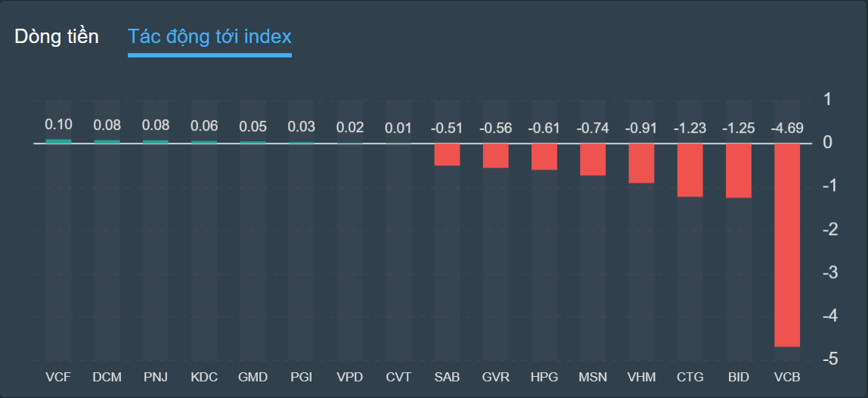Click the 0.10 value above VCF
This screenshot has width=868, height=398.
pos(58,125)
